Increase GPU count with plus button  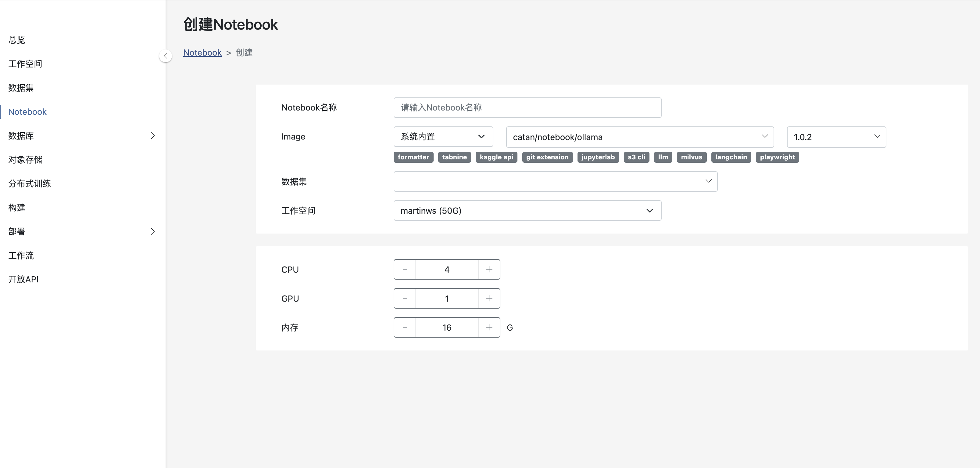pos(489,299)
